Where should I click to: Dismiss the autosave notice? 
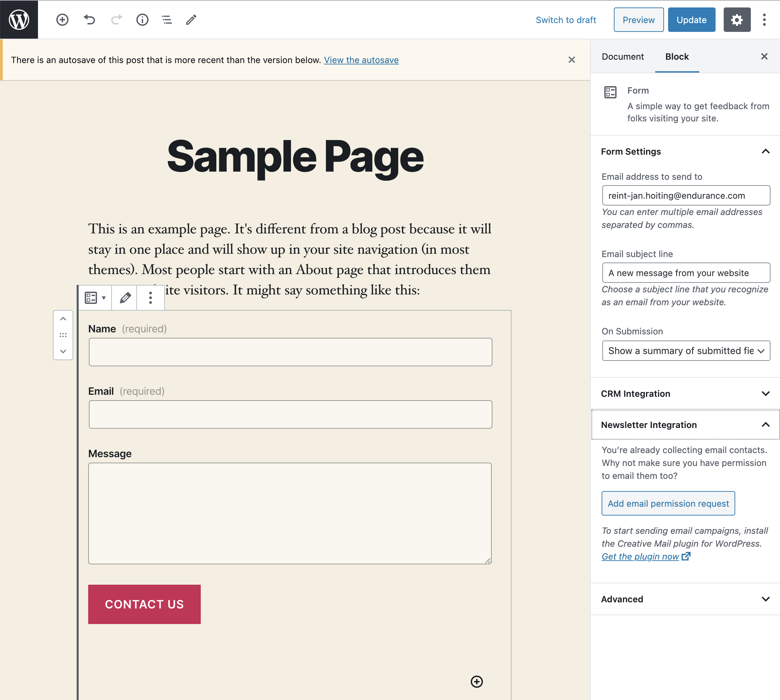[x=571, y=60]
